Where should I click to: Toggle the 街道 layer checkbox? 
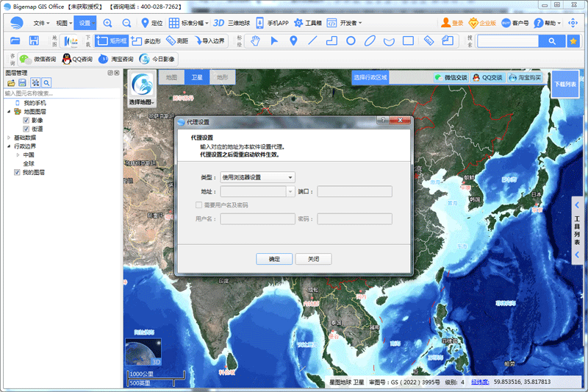pyautogui.click(x=26, y=129)
